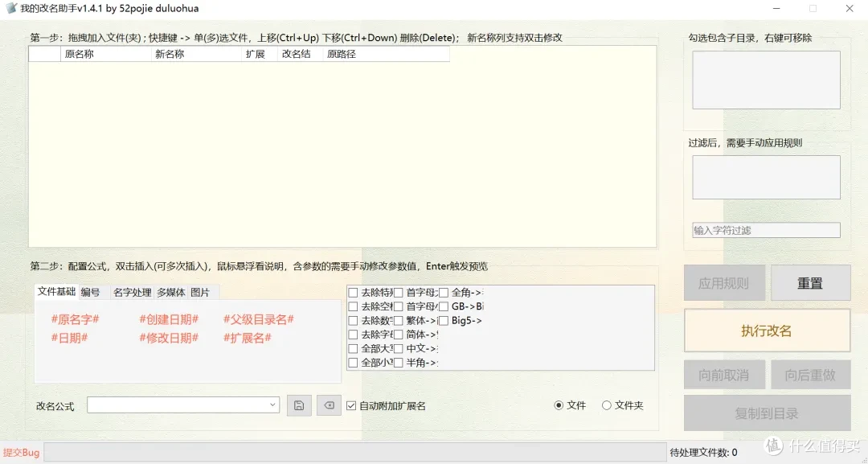The height and width of the screenshot is (464, 868).
Task: Click the 新名称 column header
Action: pos(196,54)
